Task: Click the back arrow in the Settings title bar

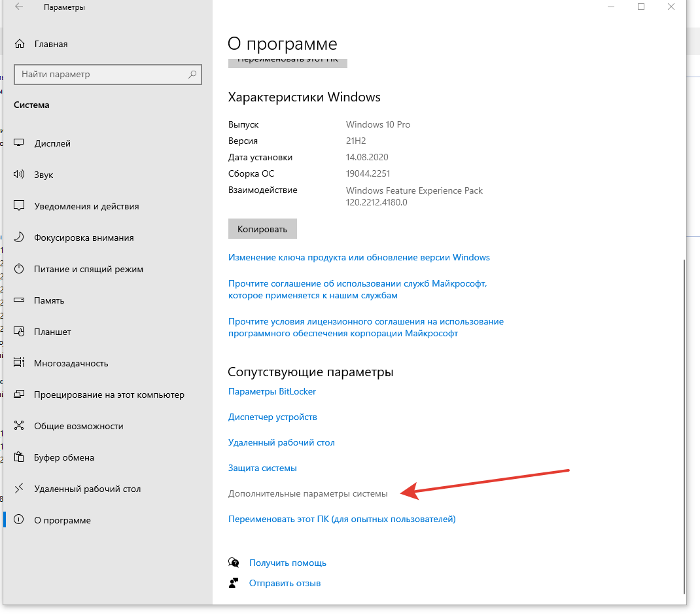Action: click(x=19, y=7)
